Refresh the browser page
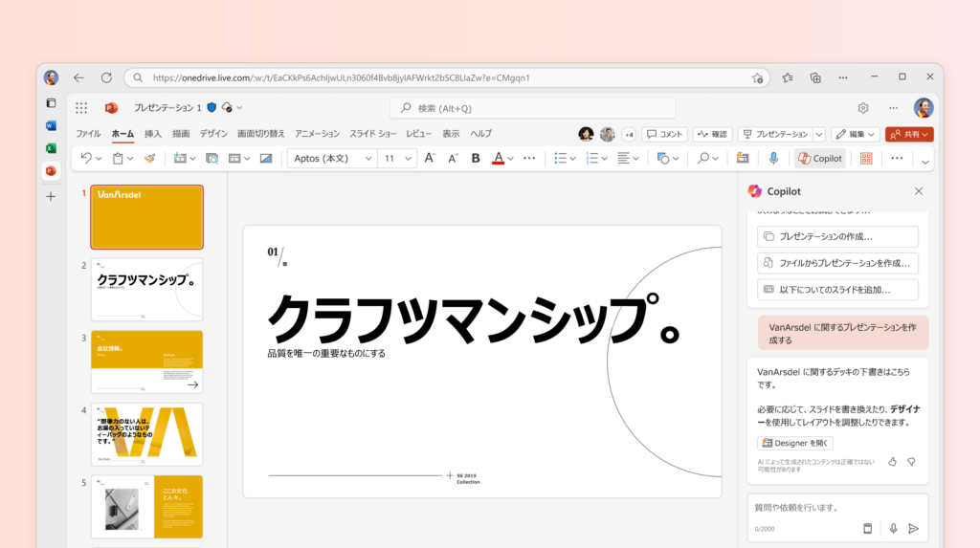Image resolution: width=980 pixels, height=548 pixels. point(106,77)
